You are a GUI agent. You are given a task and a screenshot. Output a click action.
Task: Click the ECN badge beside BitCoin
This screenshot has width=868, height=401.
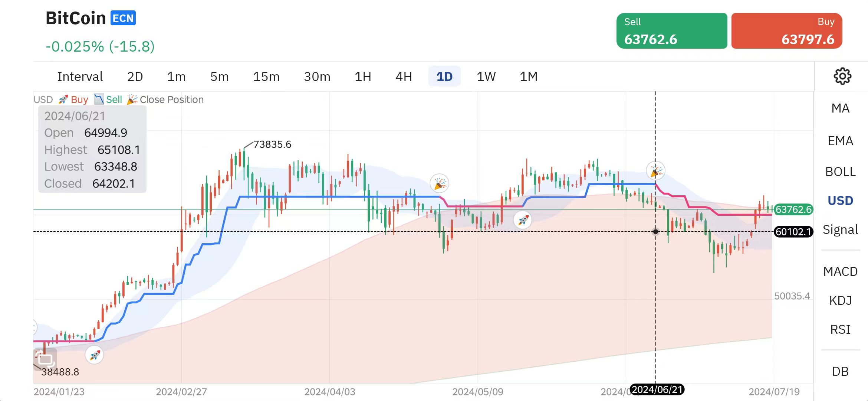tap(123, 18)
